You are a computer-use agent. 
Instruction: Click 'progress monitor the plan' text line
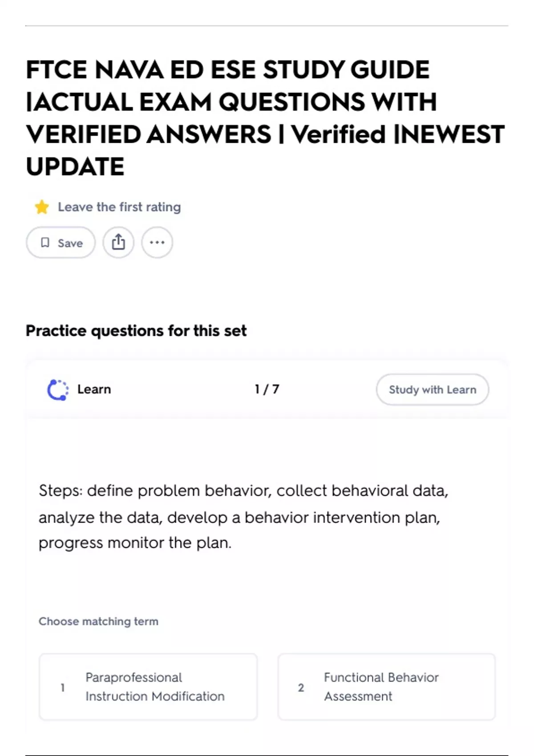pyautogui.click(x=135, y=543)
